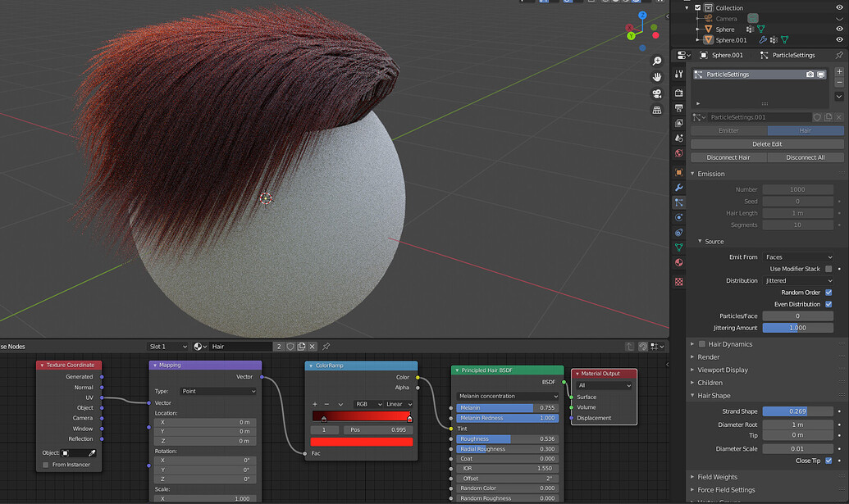Switch to the Hair tab in particle settings
The height and width of the screenshot is (504, 849).
click(x=804, y=130)
